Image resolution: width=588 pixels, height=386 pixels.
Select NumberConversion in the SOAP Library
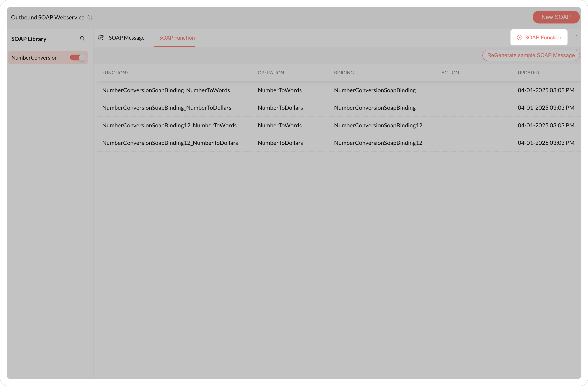[x=35, y=58]
